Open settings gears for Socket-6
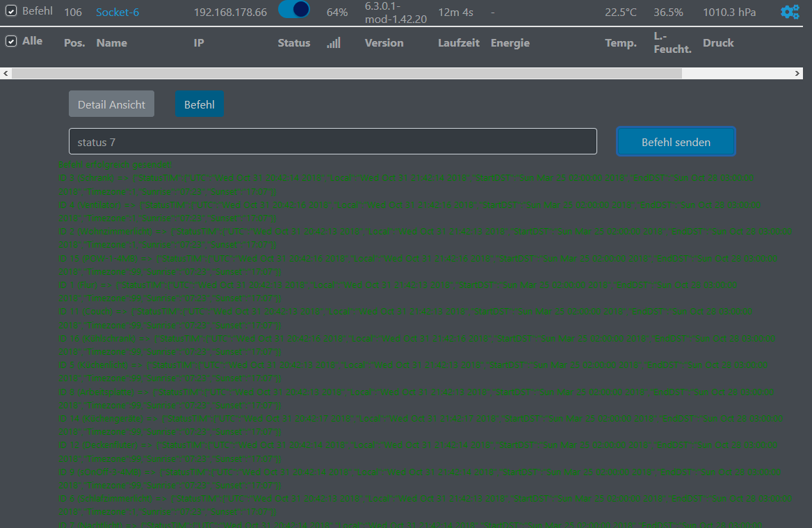Screen dimensions: 812x528 [790, 12]
